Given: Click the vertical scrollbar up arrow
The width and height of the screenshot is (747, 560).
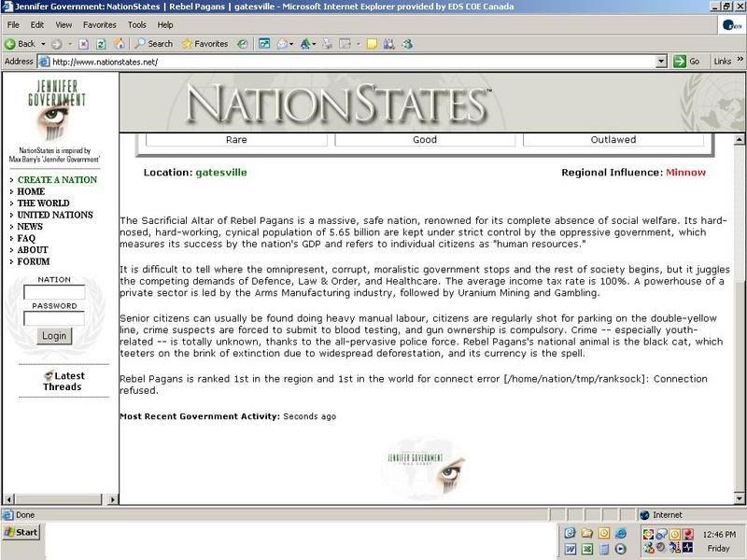Looking at the screenshot, I should [740, 139].
